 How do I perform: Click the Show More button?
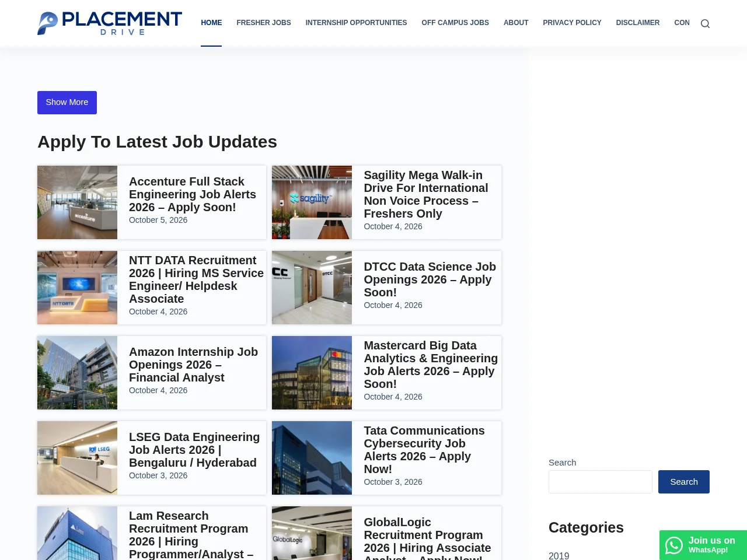tap(67, 103)
